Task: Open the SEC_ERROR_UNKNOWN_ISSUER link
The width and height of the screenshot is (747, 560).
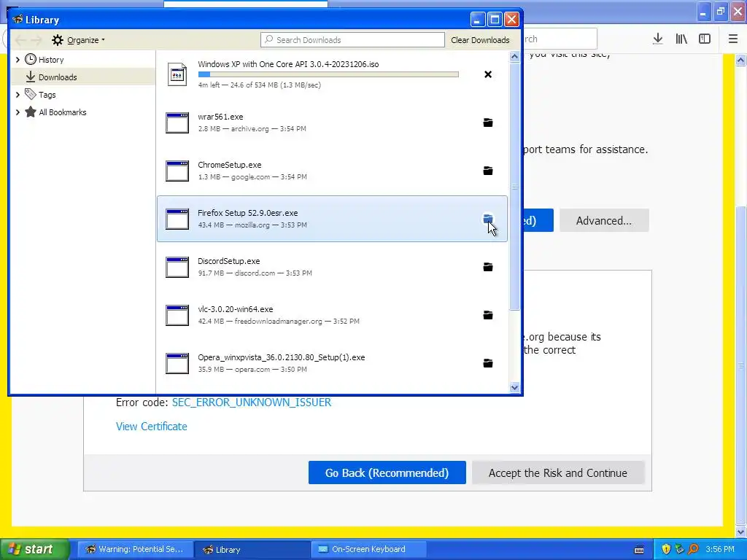Action: [x=252, y=402]
